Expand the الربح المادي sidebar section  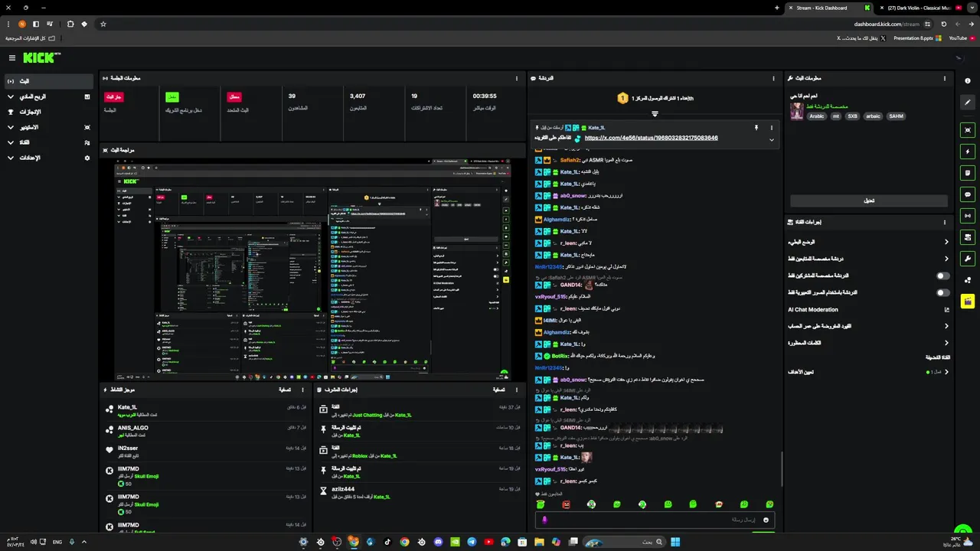coord(47,96)
